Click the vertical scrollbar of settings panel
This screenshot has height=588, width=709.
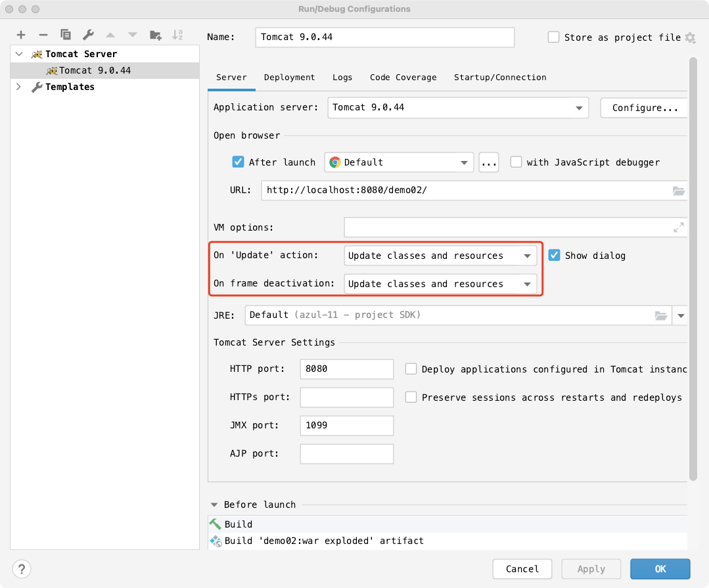pyautogui.click(x=693, y=269)
